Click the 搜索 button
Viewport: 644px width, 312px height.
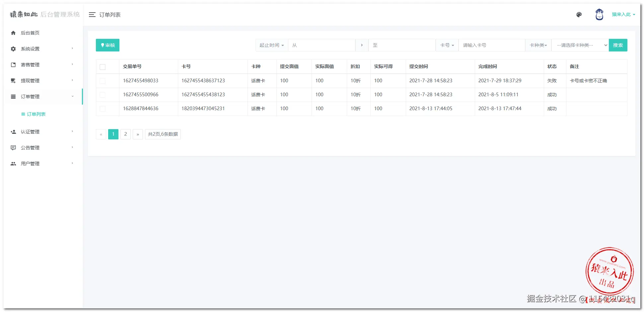click(618, 45)
